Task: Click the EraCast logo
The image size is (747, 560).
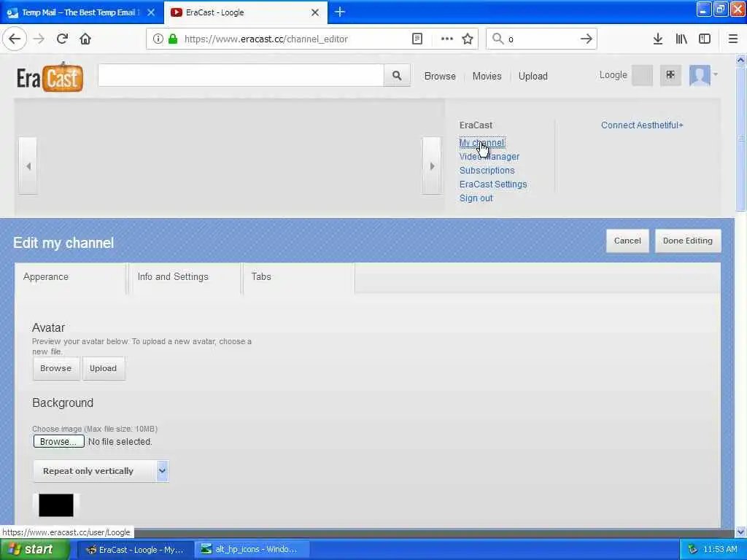Action: pyautogui.click(x=50, y=77)
